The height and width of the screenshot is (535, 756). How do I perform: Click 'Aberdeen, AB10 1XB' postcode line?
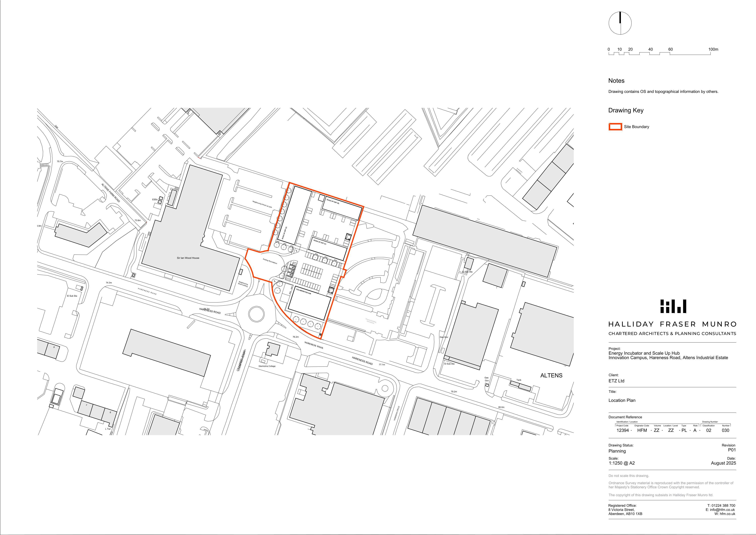point(625,514)
